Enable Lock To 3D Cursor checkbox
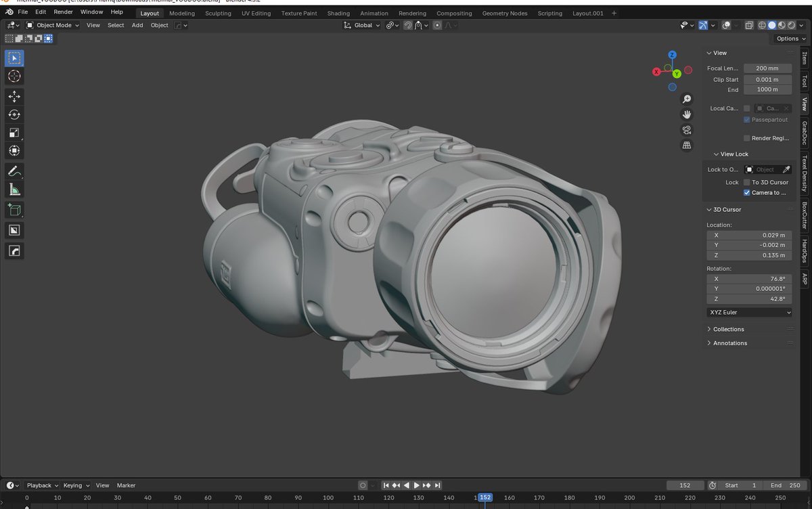 click(x=746, y=182)
